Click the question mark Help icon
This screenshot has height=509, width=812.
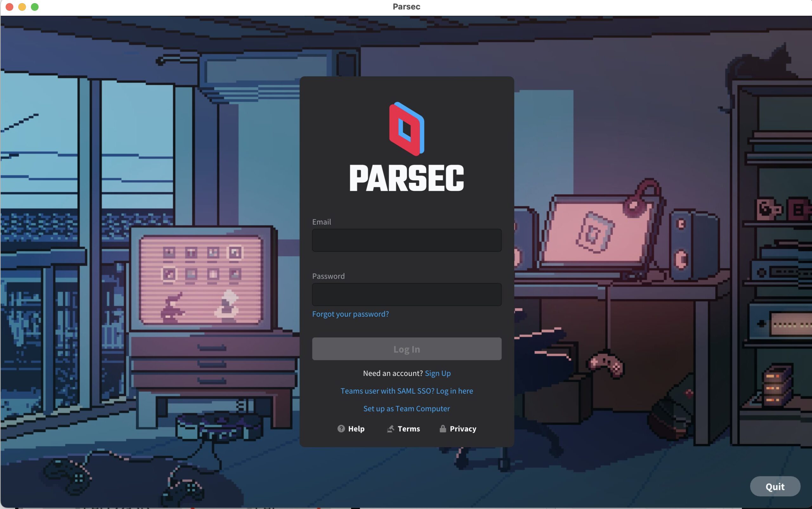pyautogui.click(x=341, y=428)
